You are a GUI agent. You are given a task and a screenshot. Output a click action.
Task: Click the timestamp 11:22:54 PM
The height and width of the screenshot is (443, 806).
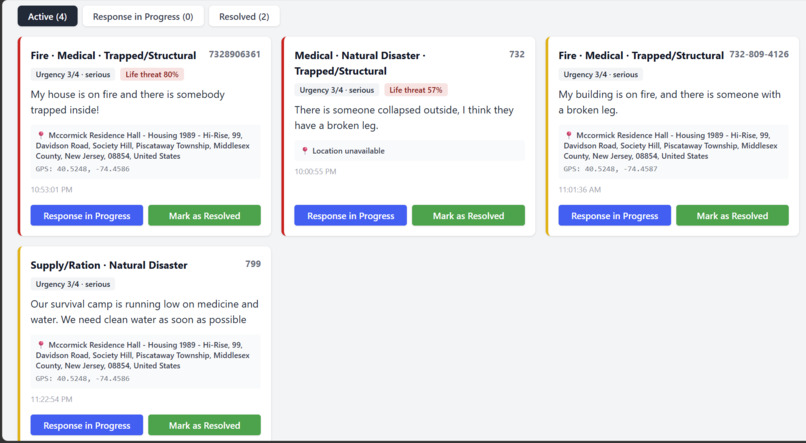click(x=51, y=399)
